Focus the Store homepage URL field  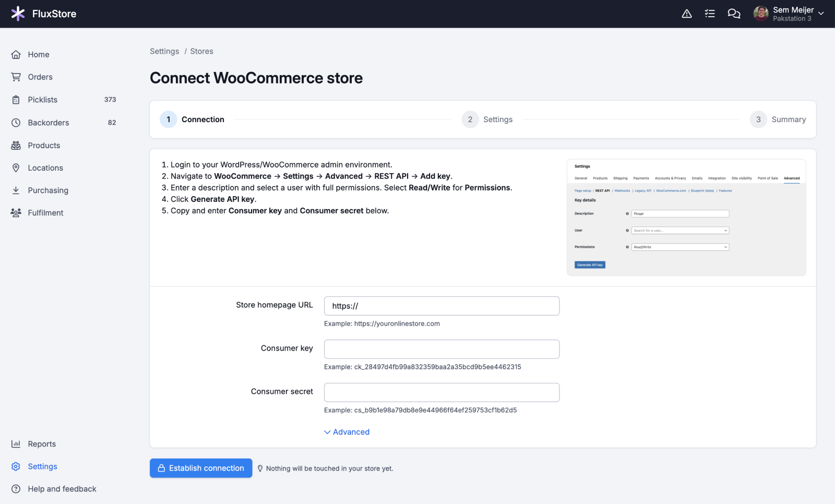(442, 306)
